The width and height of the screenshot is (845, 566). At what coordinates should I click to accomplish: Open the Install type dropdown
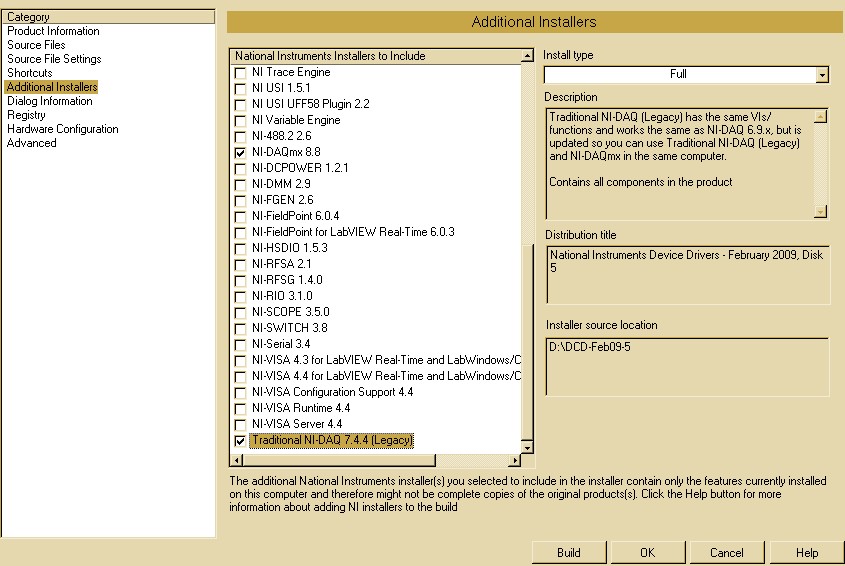click(x=822, y=75)
